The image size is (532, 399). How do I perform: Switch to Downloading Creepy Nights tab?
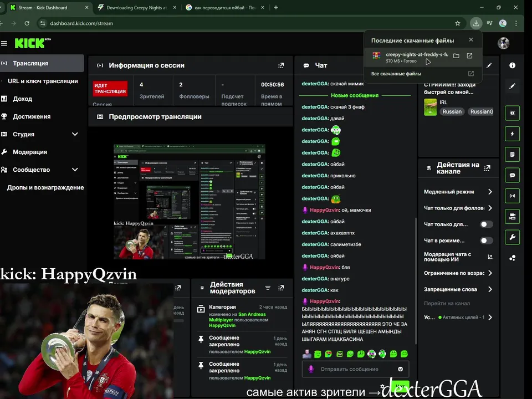point(136,7)
